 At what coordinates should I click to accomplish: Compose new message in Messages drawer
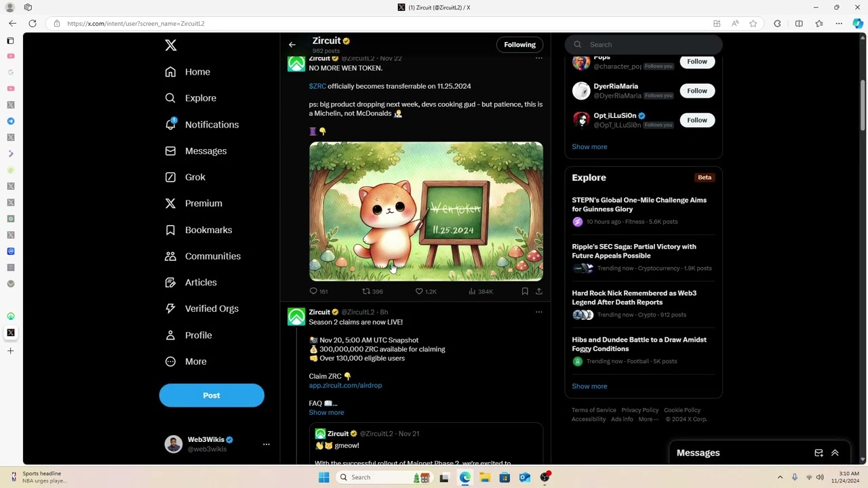[x=818, y=453]
